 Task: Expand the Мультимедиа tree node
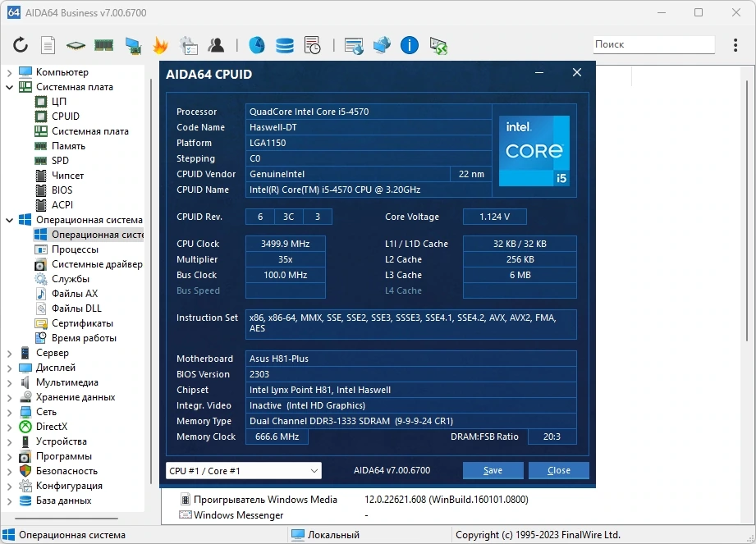[x=9, y=383]
